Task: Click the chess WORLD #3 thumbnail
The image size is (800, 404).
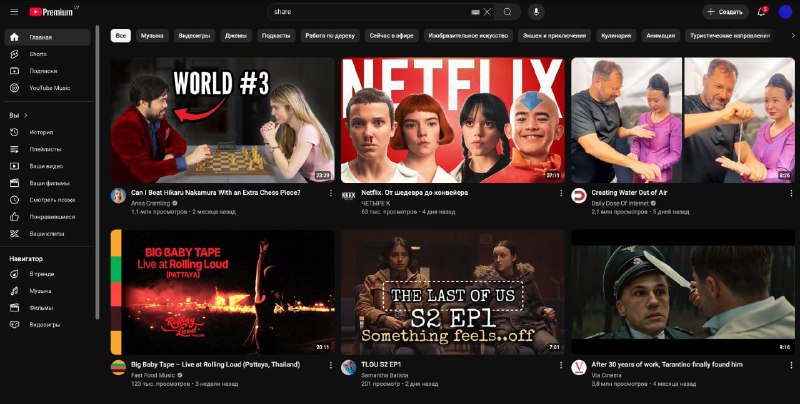Action: (222, 120)
